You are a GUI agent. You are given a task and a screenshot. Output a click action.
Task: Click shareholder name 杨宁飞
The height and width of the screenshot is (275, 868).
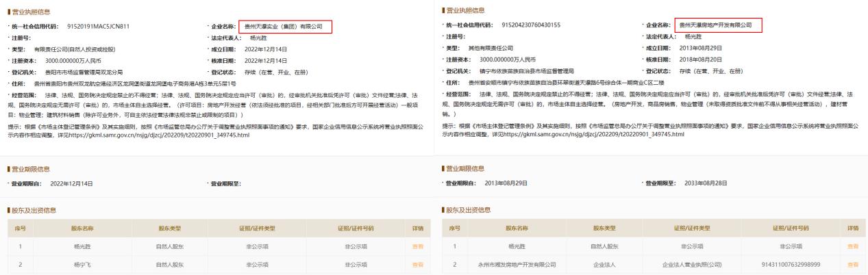82,263
